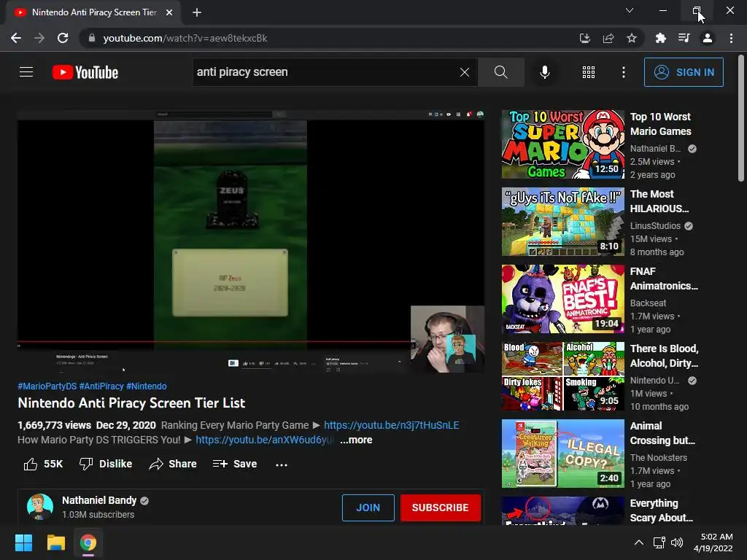Save the video to a playlist

(235, 464)
